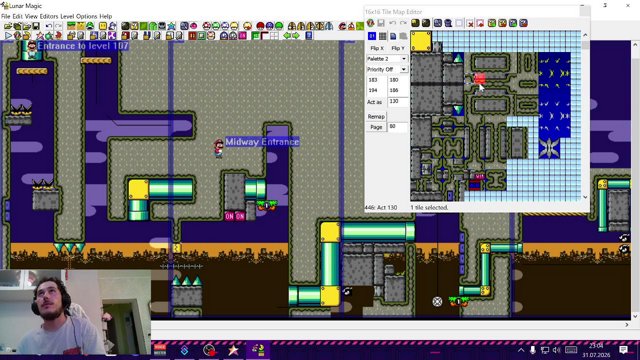Click the red X delete icon in Tile Map Editor
Screen dimensions: 640x360
tap(471, 23)
